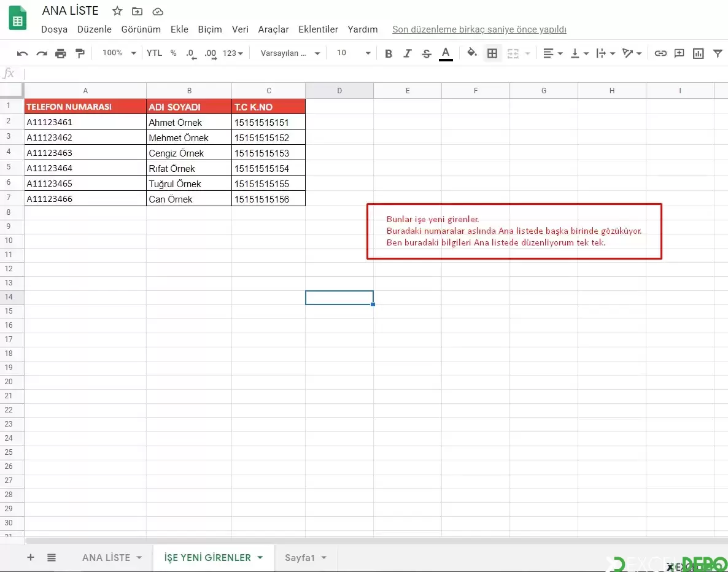Create a filter

pyautogui.click(x=718, y=53)
